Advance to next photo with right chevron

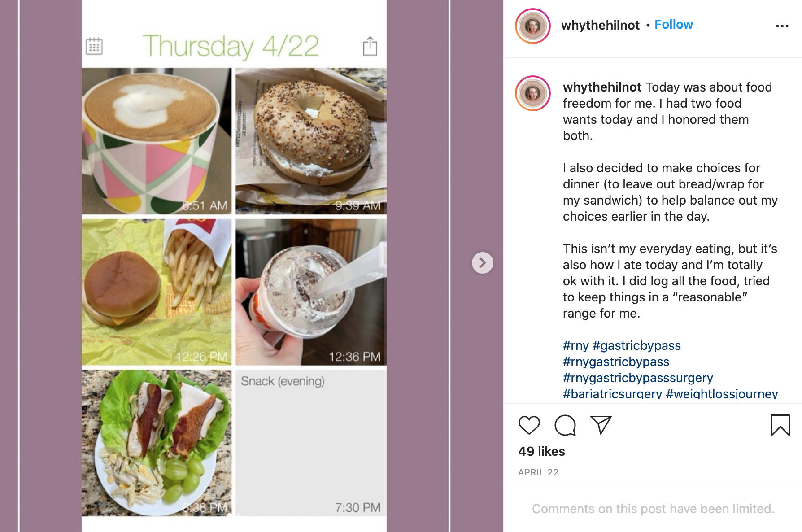pyautogui.click(x=482, y=262)
